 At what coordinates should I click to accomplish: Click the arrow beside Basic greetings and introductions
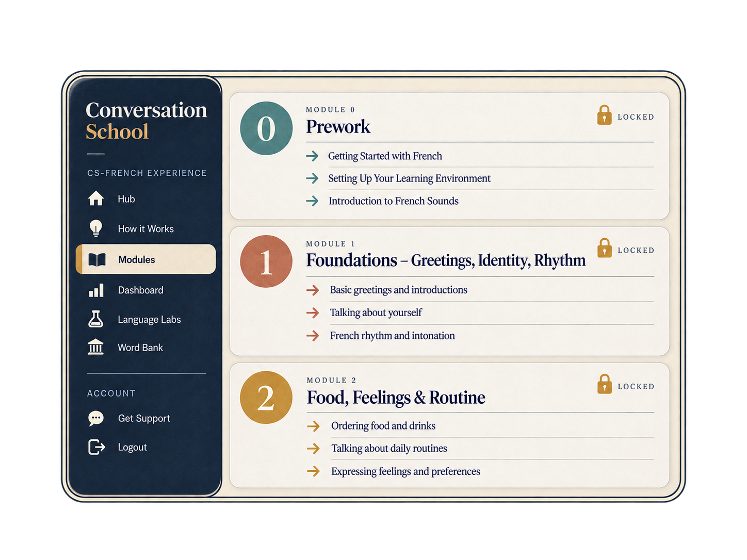[x=313, y=290]
